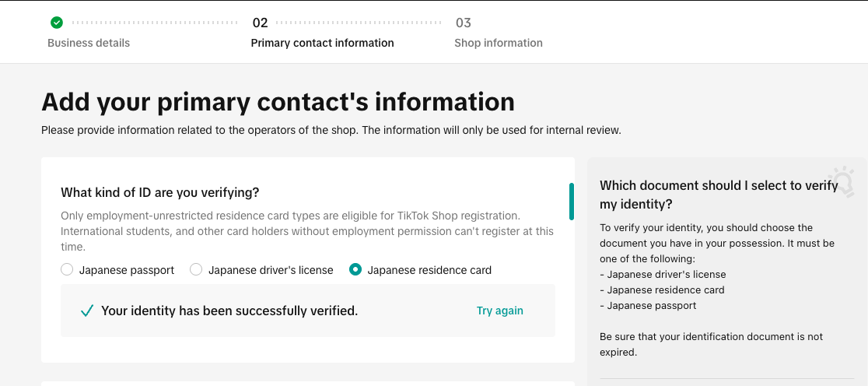This screenshot has width=868, height=386.
Task: Click '- Japanese driver's license' in help list
Action: pyautogui.click(x=663, y=274)
